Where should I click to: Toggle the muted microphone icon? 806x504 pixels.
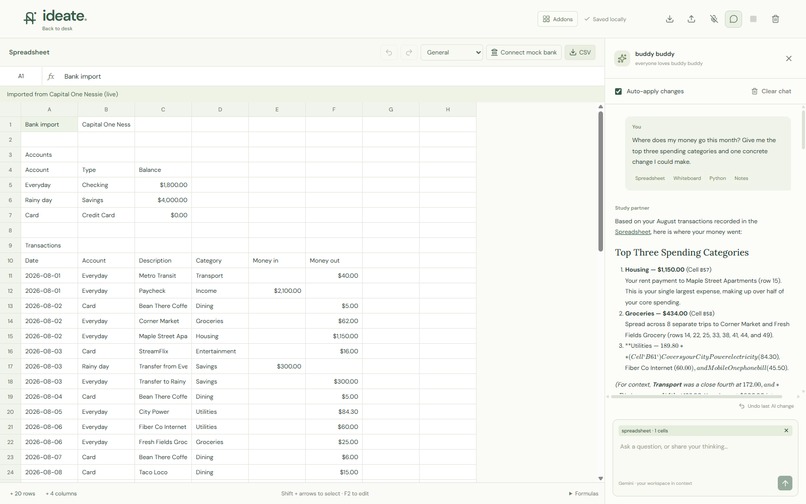click(x=713, y=19)
